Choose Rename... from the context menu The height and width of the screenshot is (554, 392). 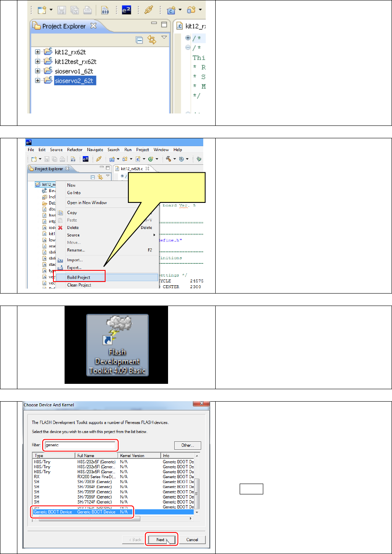tap(107, 250)
